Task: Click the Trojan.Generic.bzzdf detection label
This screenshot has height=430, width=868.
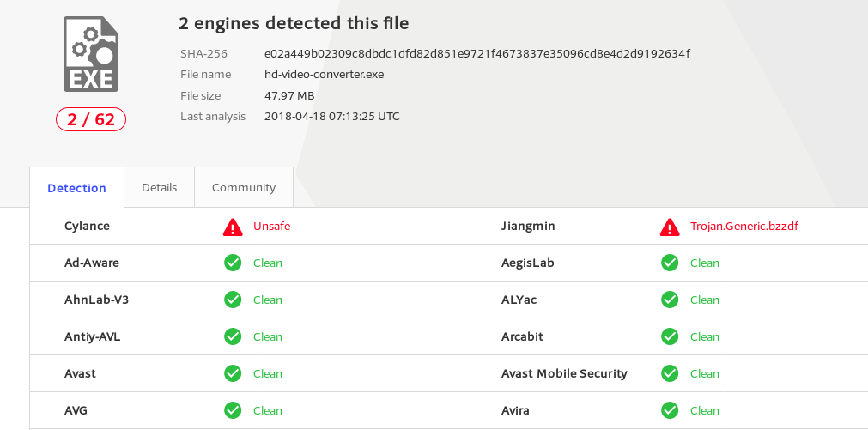Action: click(744, 227)
